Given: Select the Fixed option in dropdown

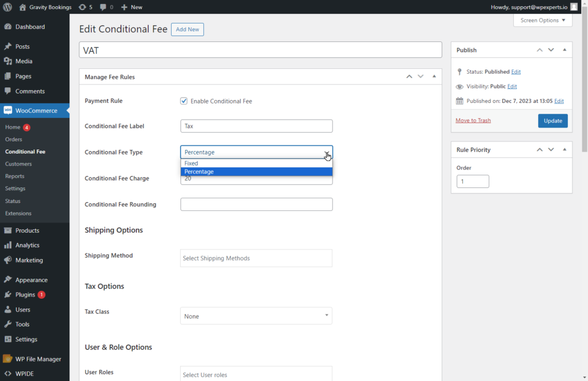Looking at the screenshot, I should (x=257, y=163).
